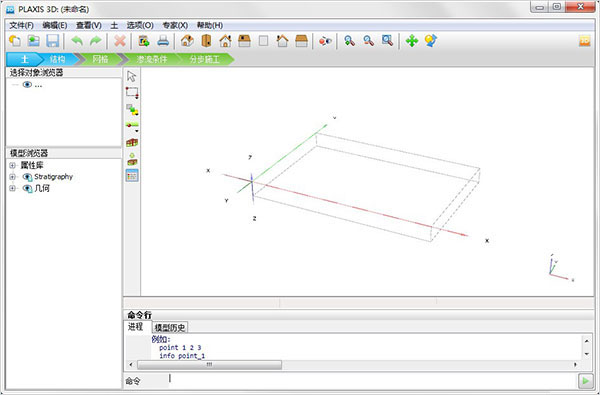The image size is (600, 395).
Task: Select the 模型历史 tab
Action: [170, 327]
